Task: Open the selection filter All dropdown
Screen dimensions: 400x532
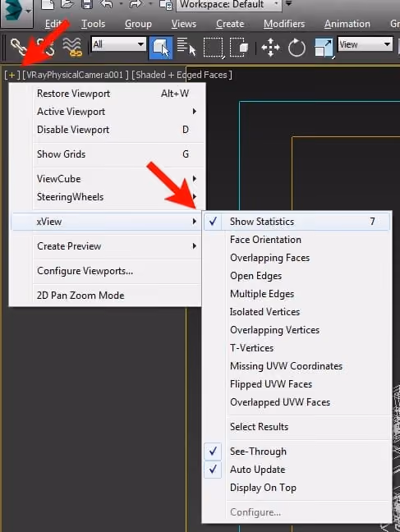Action: 118,44
